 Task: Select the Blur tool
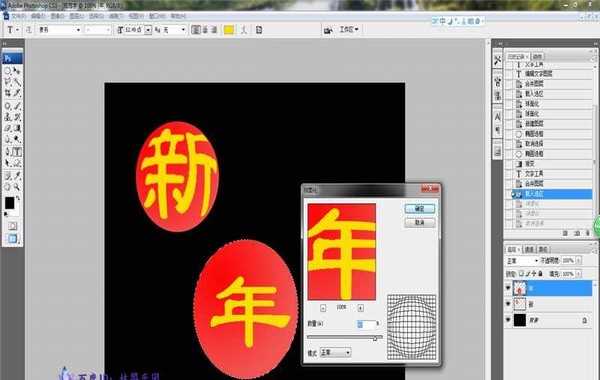coord(8,139)
